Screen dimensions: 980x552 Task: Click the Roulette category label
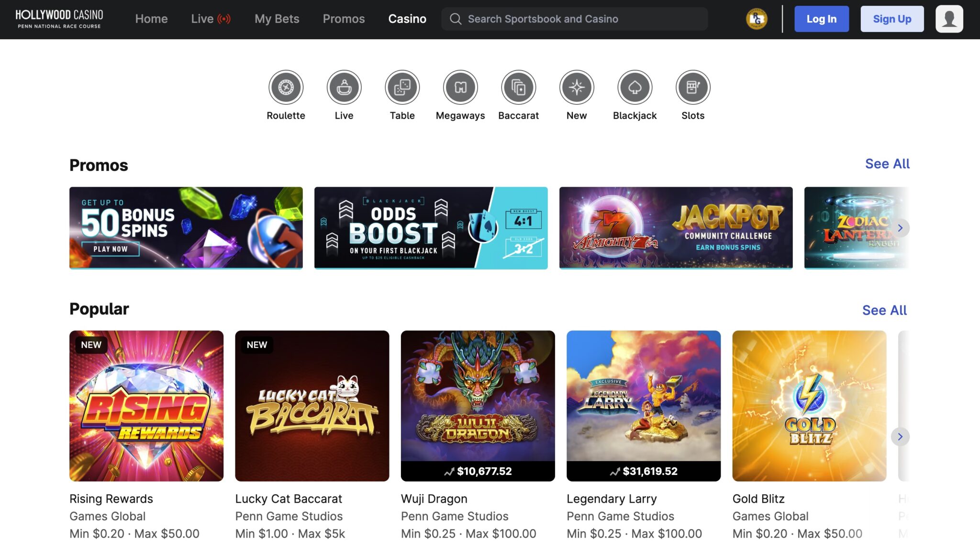(286, 115)
